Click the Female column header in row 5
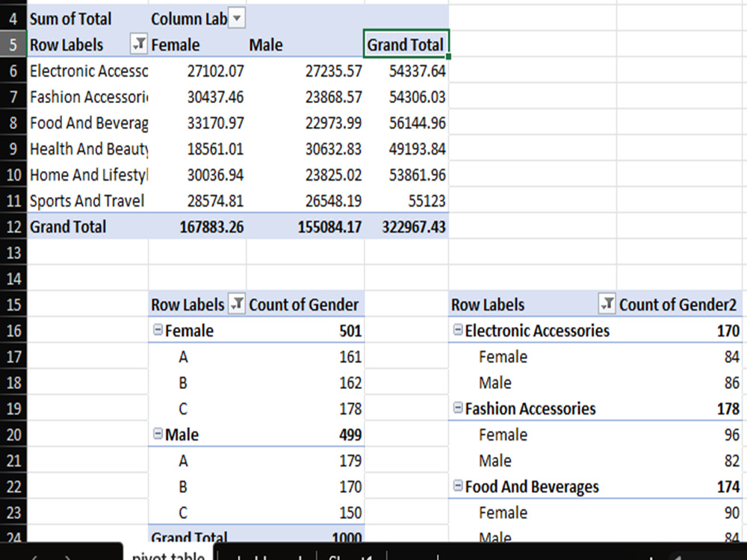This screenshot has height=560, width=747. point(197,44)
